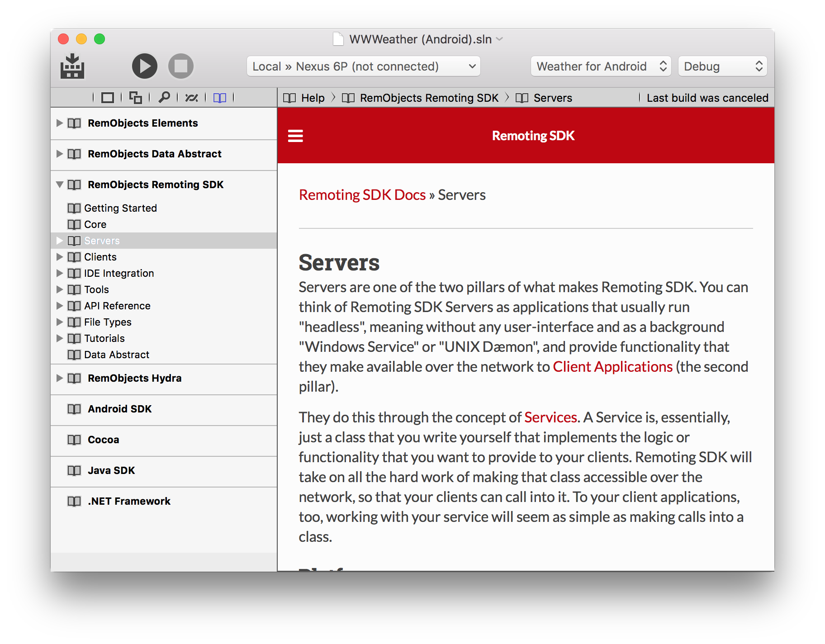Open the Java SDK help section

point(111,470)
